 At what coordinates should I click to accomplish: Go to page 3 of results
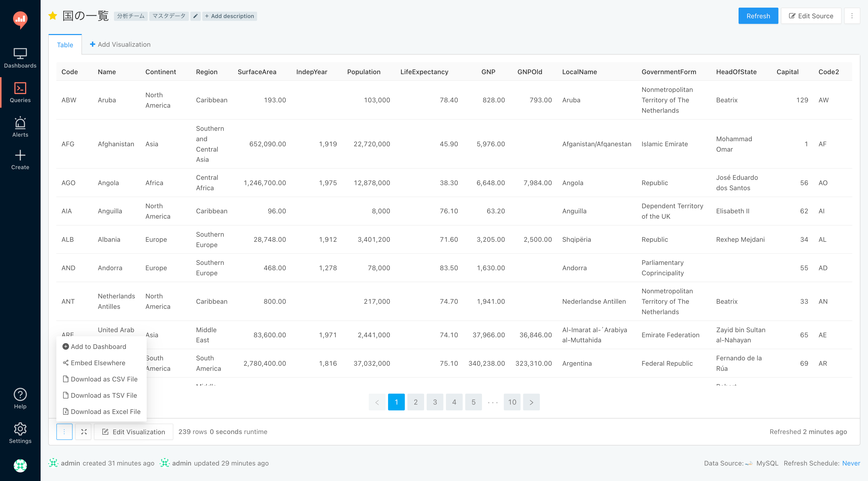435,402
